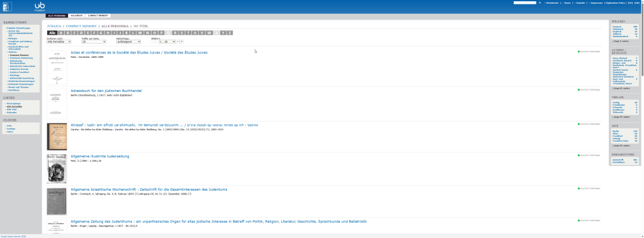Go to the next results page arrow
The height and width of the screenshot is (238, 644).
[178, 42]
